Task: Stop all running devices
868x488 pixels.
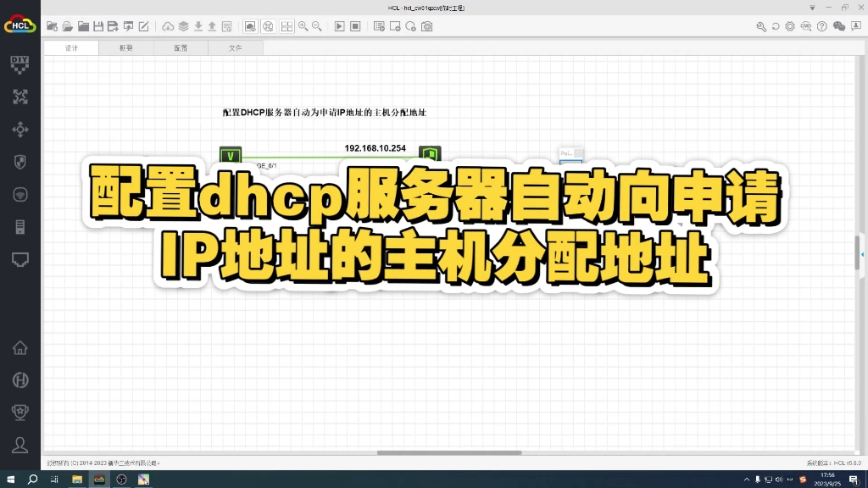Action: pyautogui.click(x=353, y=26)
